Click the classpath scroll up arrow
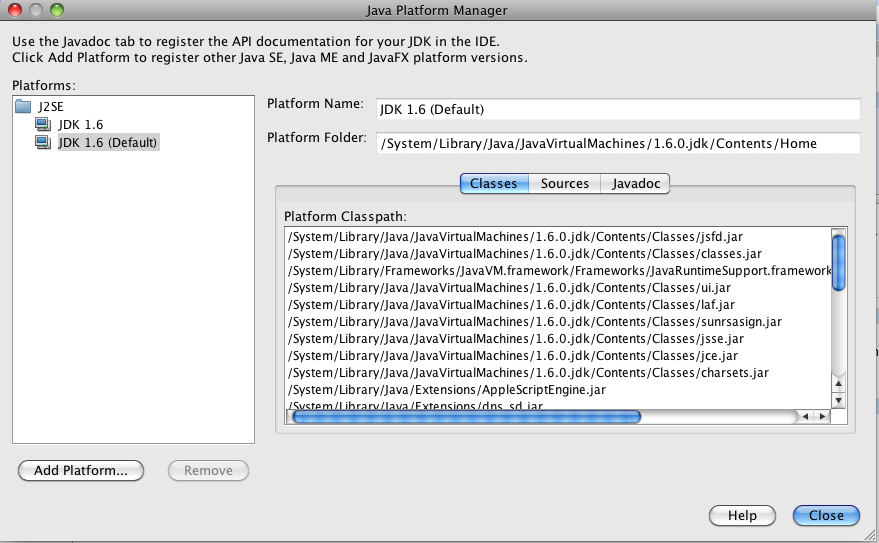Screen dimensions: 879x543 pos(839,384)
